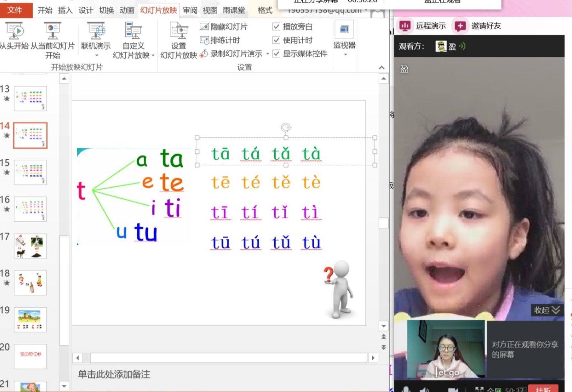
Task: Select slide 17 thumbnail with animal pictures
Action: [30, 246]
